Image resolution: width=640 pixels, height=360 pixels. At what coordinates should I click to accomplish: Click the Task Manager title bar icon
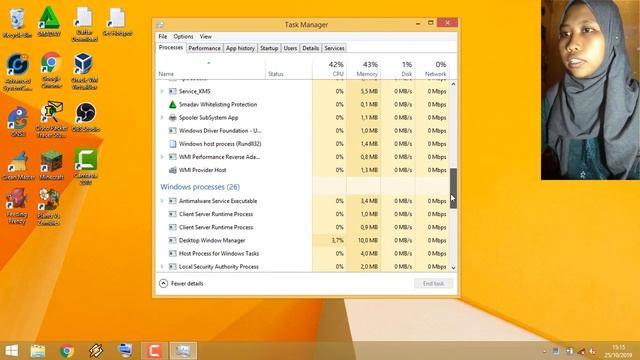click(160, 25)
